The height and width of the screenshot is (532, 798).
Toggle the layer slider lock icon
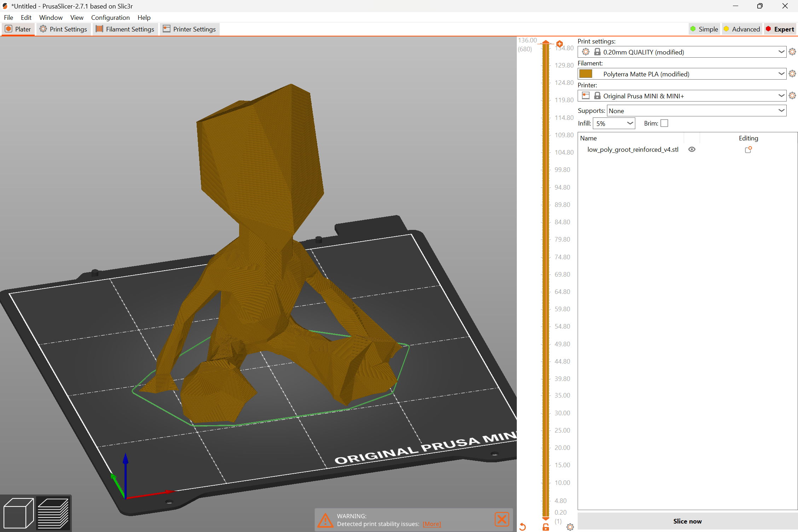(x=546, y=527)
